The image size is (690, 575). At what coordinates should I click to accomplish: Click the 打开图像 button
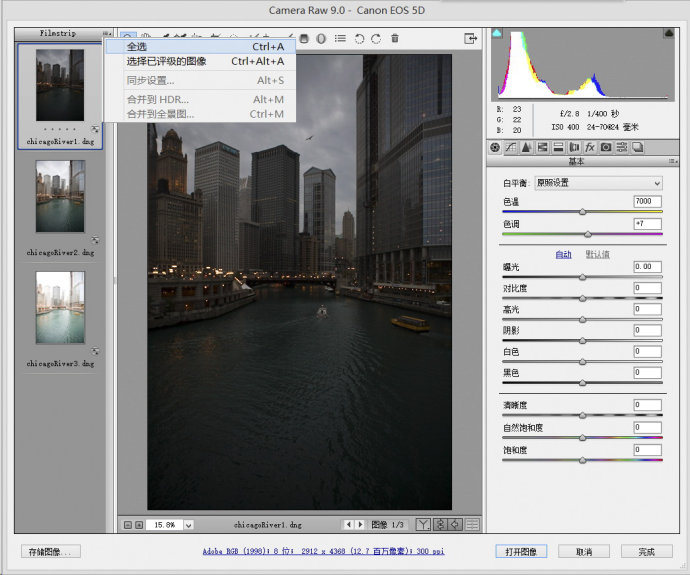pos(520,551)
